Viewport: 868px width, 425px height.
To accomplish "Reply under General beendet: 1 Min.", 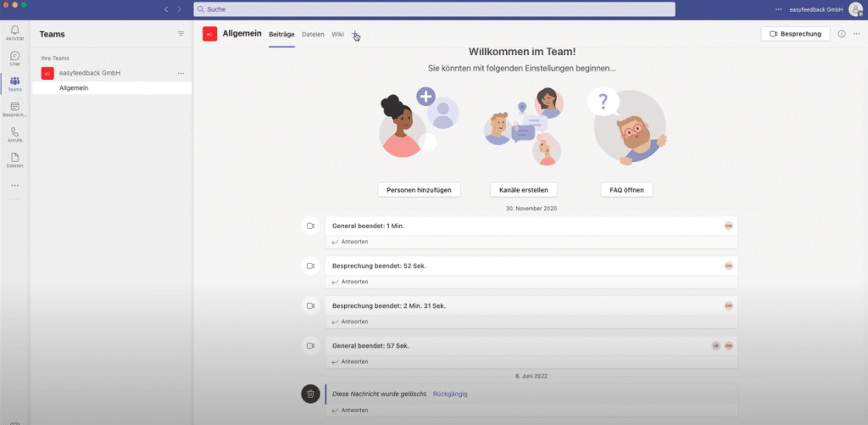I will (x=350, y=242).
